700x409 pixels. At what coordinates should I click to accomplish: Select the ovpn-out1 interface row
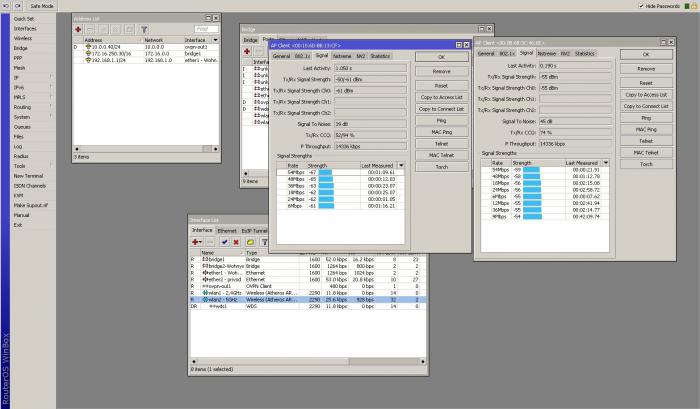point(308,286)
